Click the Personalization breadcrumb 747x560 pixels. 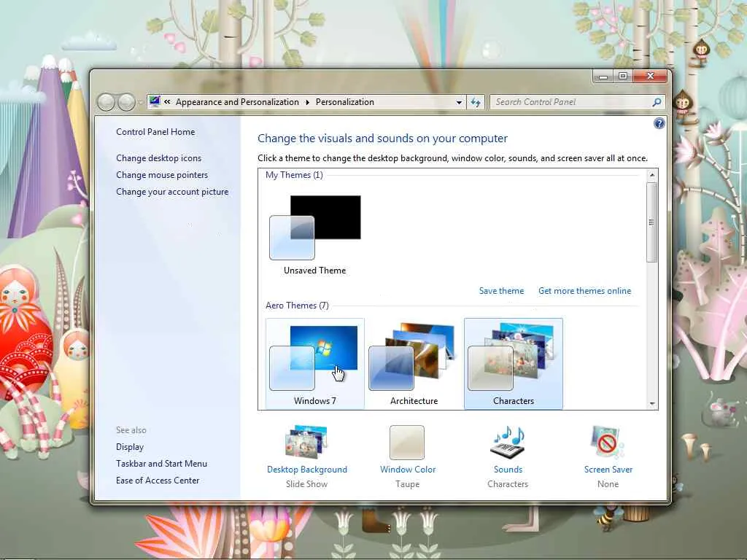(x=345, y=102)
